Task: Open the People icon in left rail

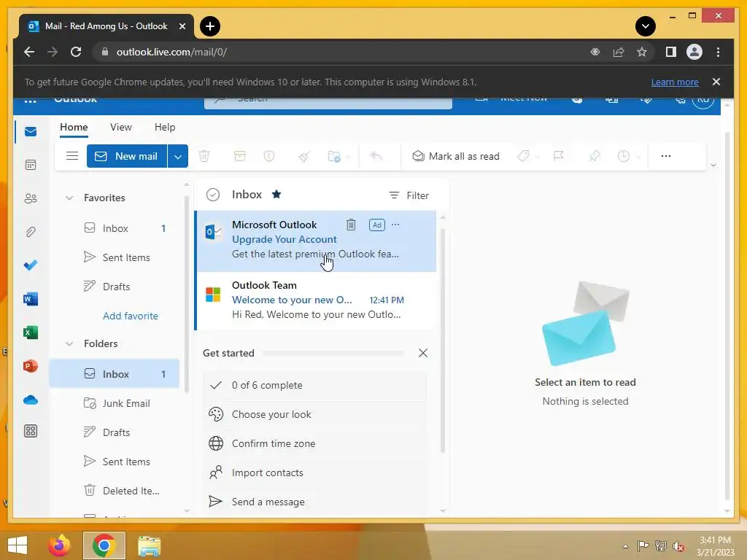Action: [31, 198]
